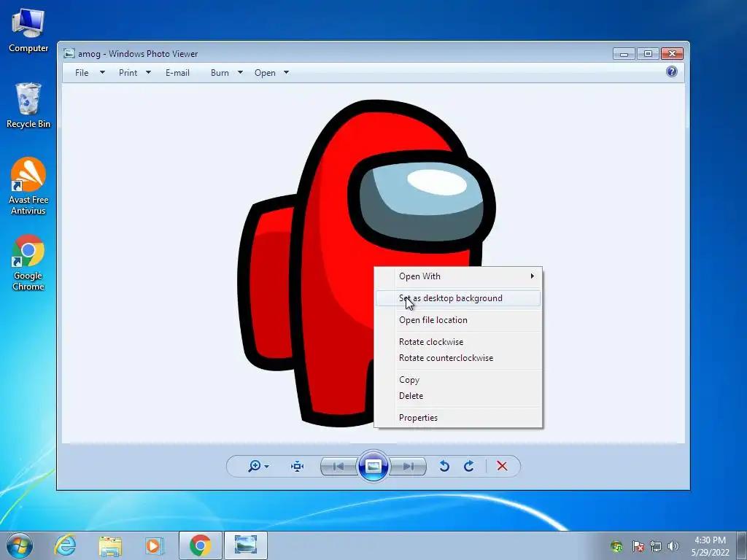Screen dimensions: 747x560
Task: Minimize the Photo Viewer window
Action: [624, 54]
